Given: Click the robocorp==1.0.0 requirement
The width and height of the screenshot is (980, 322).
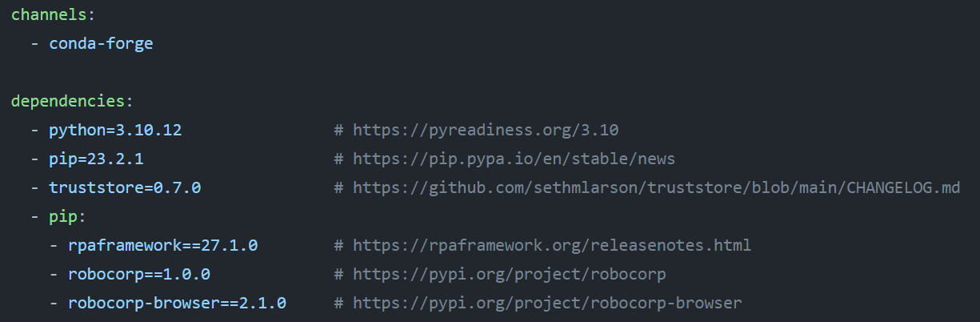Looking at the screenshot, I should click(139, 274).
